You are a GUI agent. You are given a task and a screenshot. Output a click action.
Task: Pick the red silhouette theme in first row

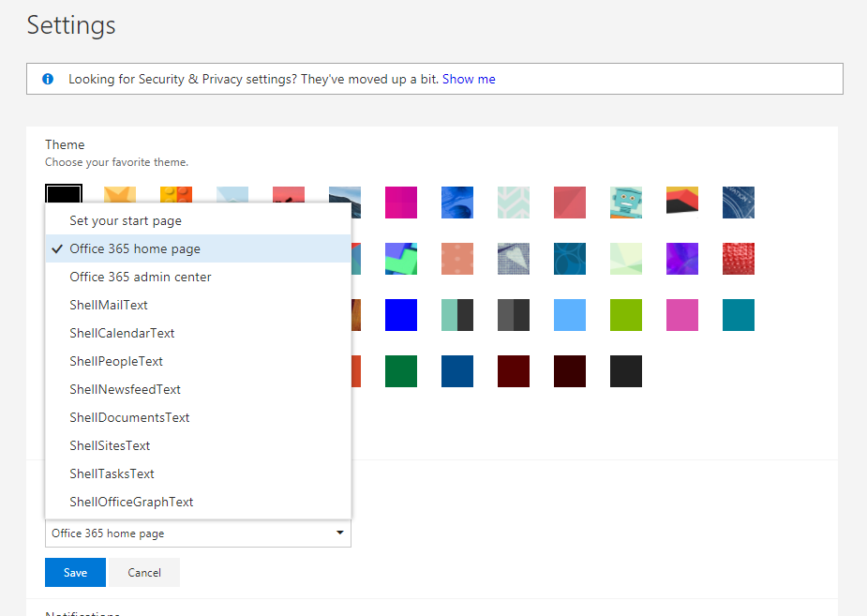pos(289,195)
